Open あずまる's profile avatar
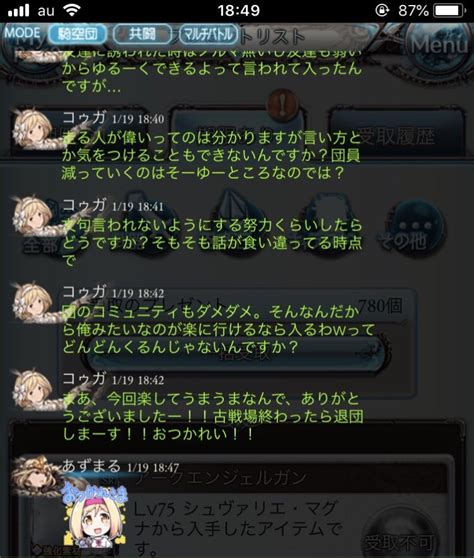 point(36,477)
